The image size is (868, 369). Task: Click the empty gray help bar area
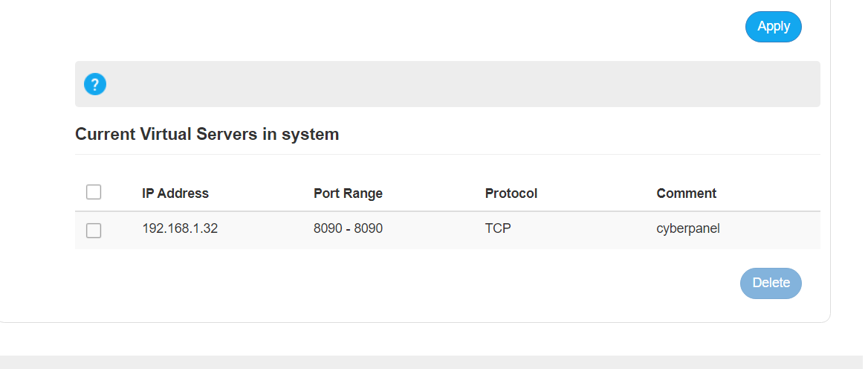pos(459,84)
